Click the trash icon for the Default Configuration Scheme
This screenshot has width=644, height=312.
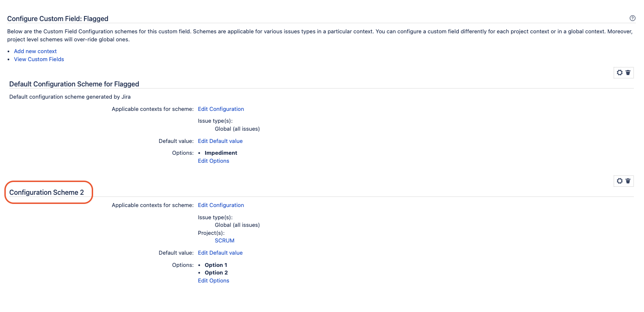click(628, 73)
